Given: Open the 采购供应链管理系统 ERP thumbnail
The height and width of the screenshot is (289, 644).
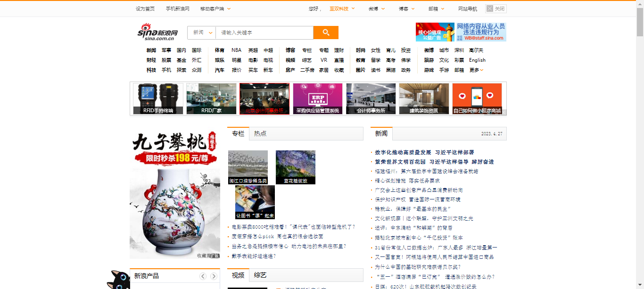Looking at the screenshot, I should [x=318, y=99].
